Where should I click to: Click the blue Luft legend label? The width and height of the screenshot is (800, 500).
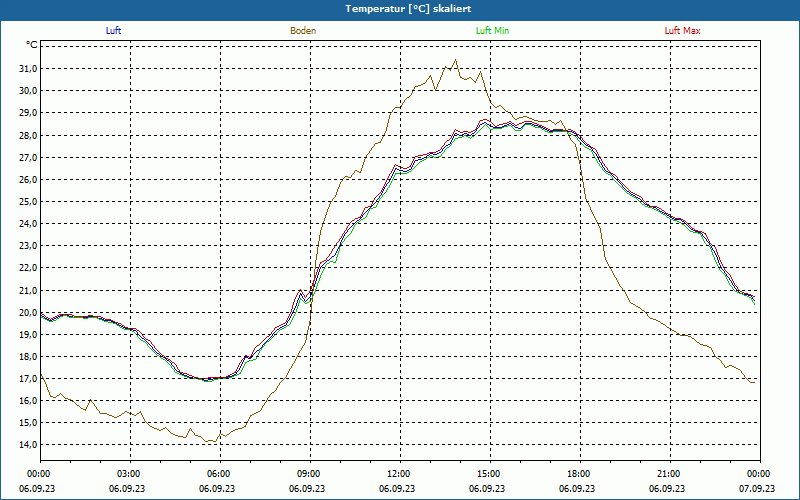(113, 31)
